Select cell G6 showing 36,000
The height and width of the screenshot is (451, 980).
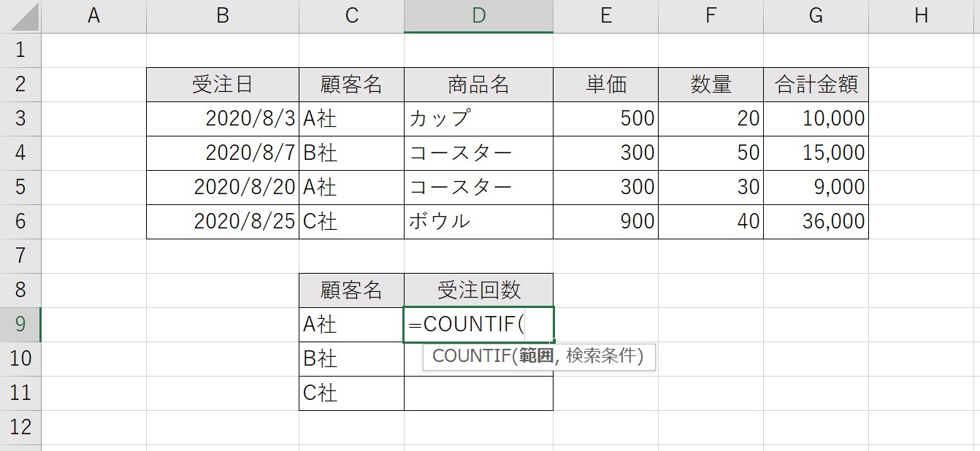(816, 222)
